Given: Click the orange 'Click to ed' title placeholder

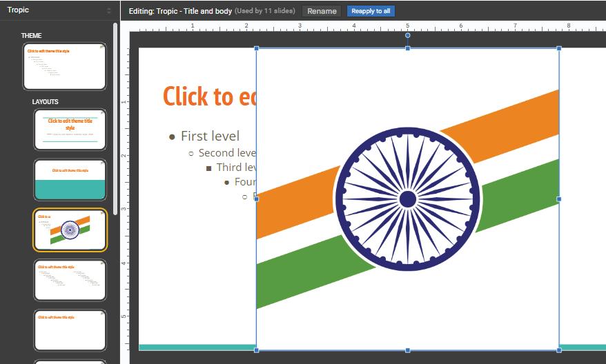Looking at the screenshot, I should 209,97.
